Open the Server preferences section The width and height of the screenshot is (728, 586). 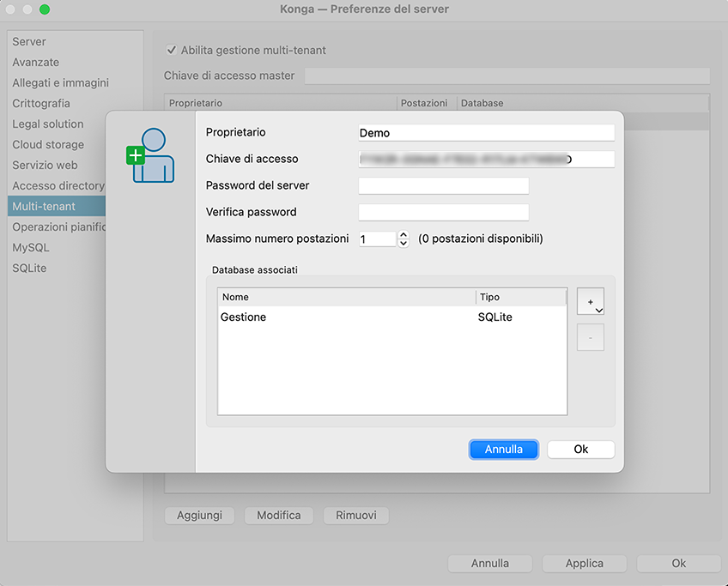29,42
